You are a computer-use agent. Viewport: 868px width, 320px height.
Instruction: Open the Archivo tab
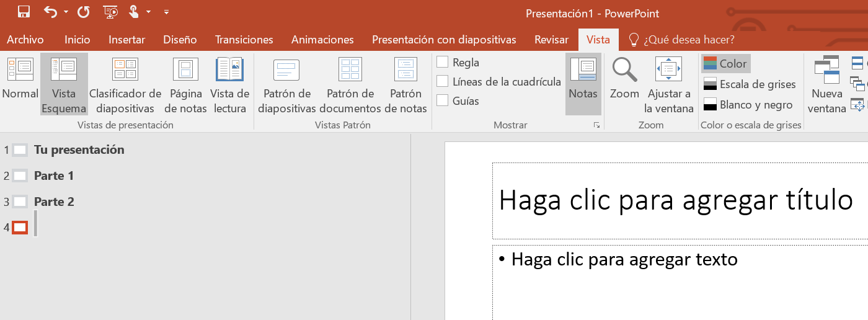point(25,40)
